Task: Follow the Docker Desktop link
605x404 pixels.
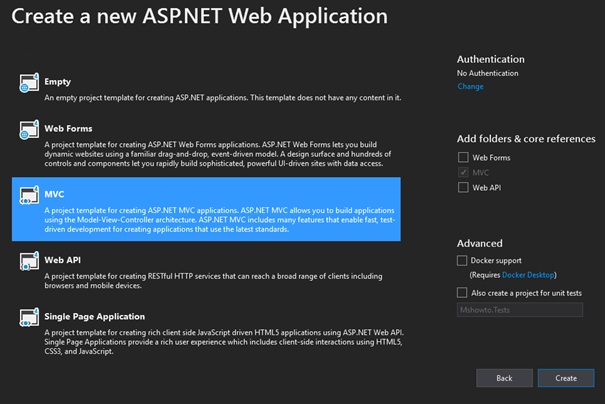Action: pyautogui.click(x=526, y=272)
